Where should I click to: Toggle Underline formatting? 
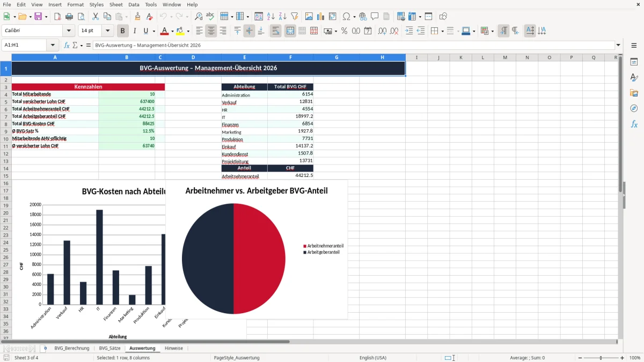146,31
